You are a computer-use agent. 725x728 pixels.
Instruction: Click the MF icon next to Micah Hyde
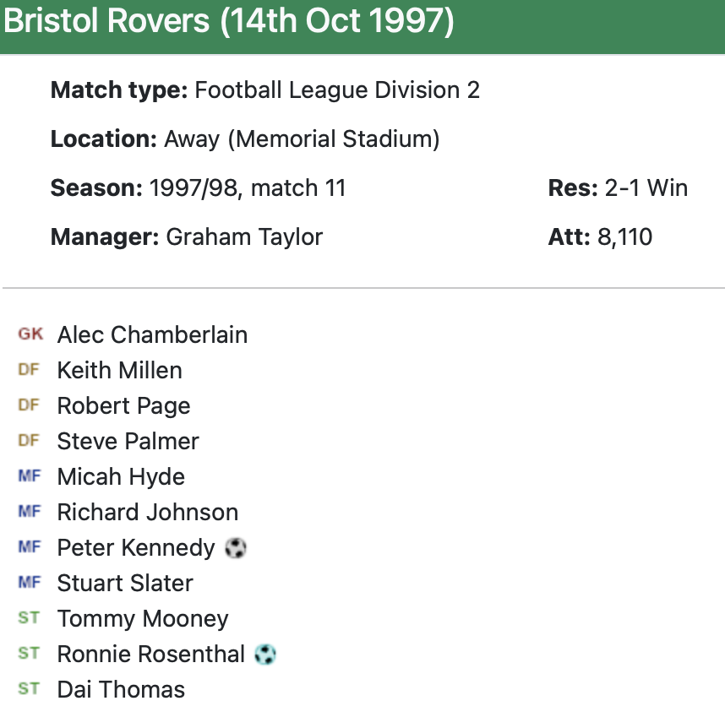[30, 476]
